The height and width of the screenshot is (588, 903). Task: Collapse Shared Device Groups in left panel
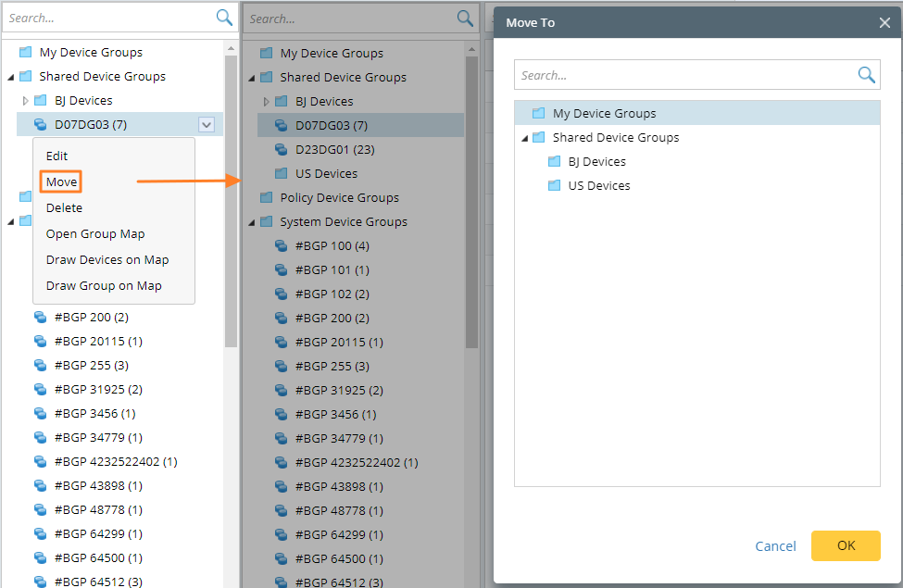pos(11,77)
